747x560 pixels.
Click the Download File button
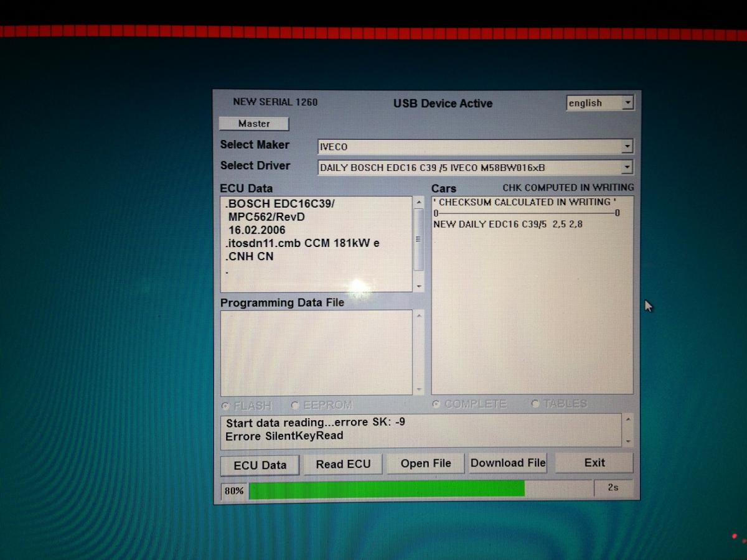coord(508,463)
